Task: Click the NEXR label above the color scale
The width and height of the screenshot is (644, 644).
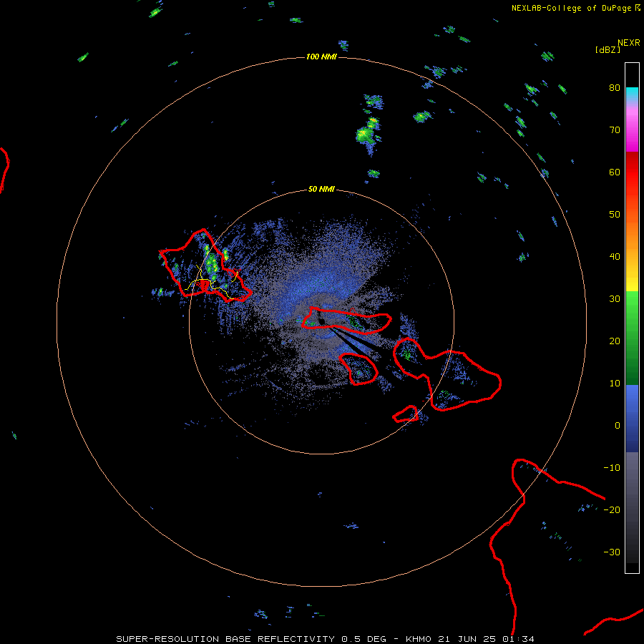Action: click(628, 43)
